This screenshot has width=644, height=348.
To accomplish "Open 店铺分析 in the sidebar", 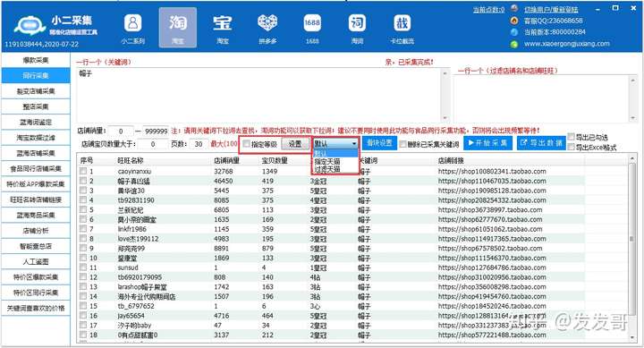I will click(36, 231).
